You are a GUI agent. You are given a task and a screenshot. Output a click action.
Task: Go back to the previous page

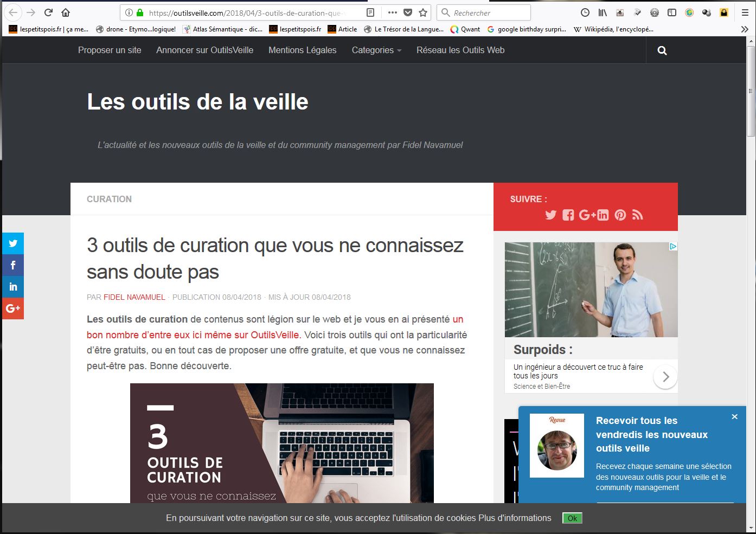(x=13, y=12)
